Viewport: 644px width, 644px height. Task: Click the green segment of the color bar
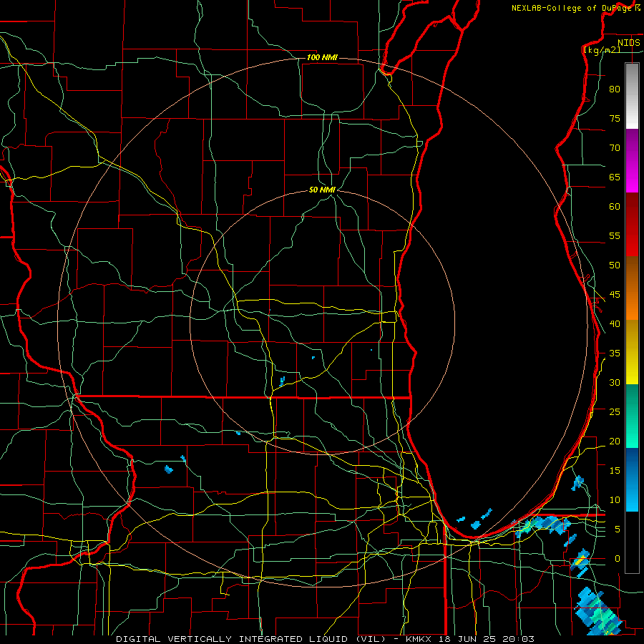click(x=632, y=416)
